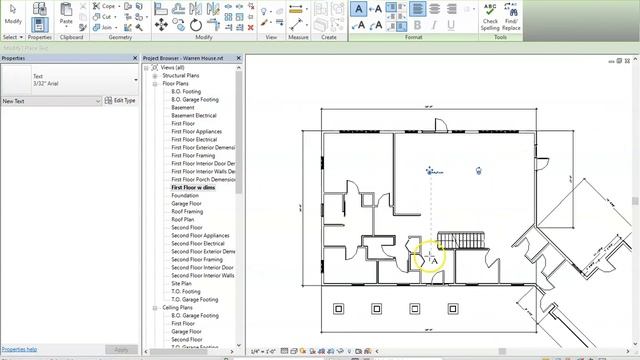Open the Site Plan view
Screen dimensions: 640x360
pos(181,284)
